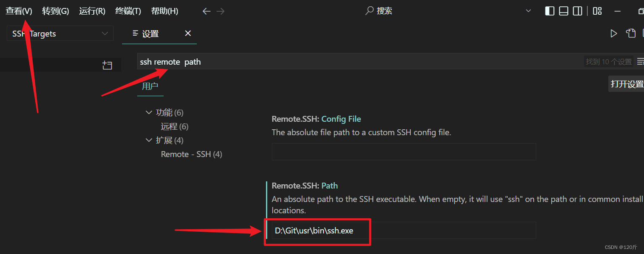Select Remote - SSH (4) in settings tree

pos(191,154)
